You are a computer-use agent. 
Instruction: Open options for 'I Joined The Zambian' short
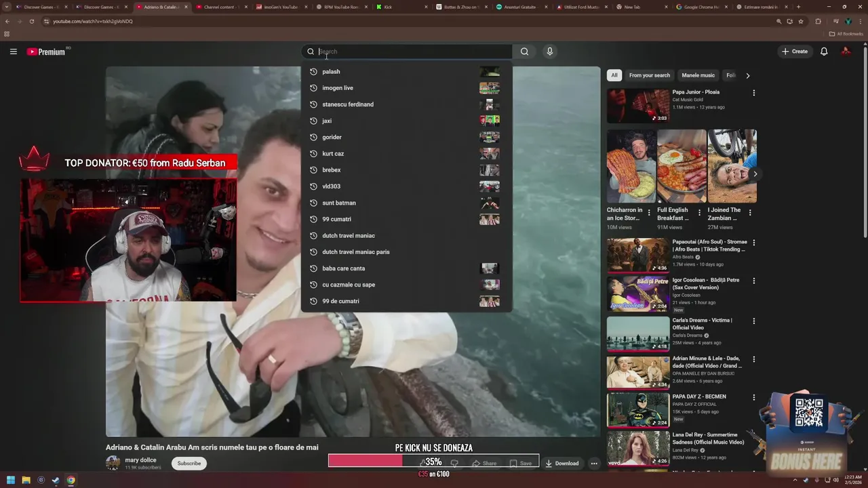click(750, 213)
